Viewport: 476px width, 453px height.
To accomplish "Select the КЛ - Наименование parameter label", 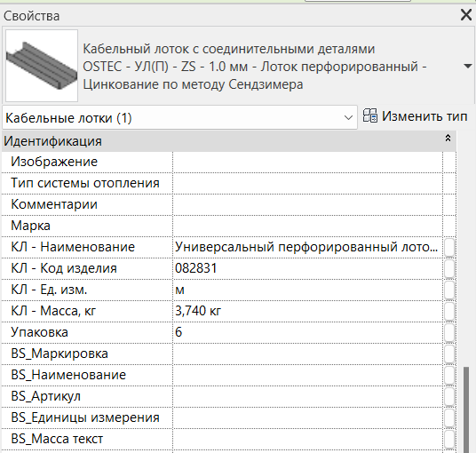I will pos(73,247).
